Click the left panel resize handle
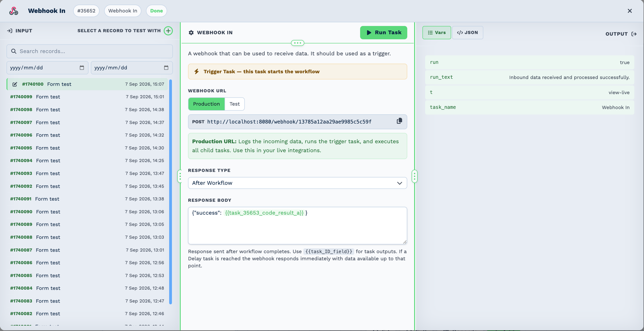 (180, 176)
